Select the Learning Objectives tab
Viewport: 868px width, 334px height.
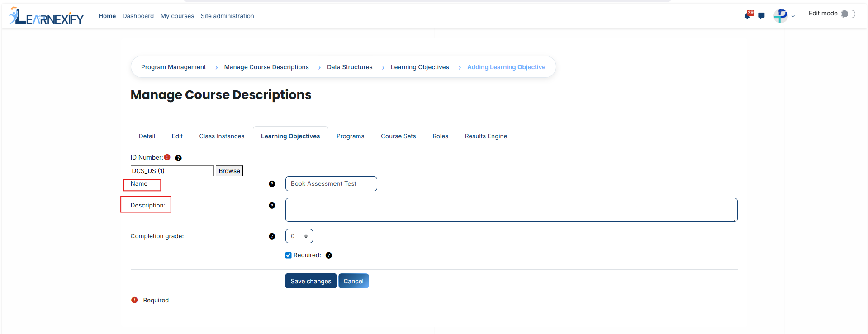[x=290, y=136]
